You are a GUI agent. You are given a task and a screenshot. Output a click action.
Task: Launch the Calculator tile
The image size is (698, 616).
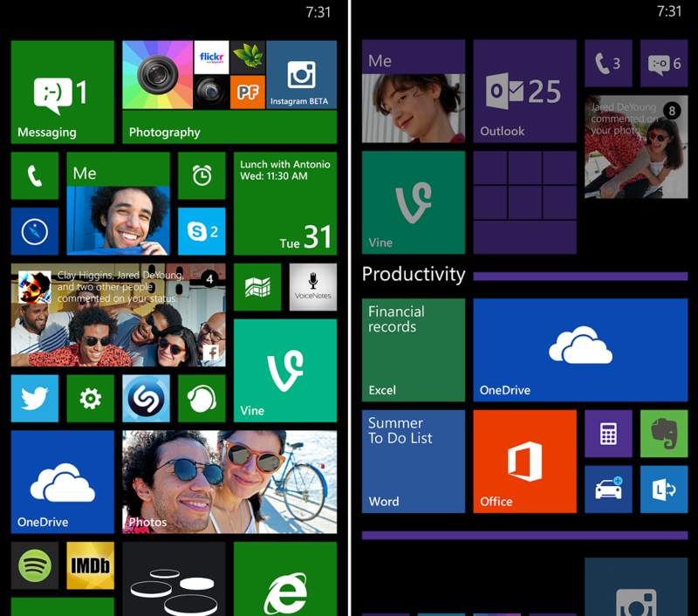coord(608,434)
